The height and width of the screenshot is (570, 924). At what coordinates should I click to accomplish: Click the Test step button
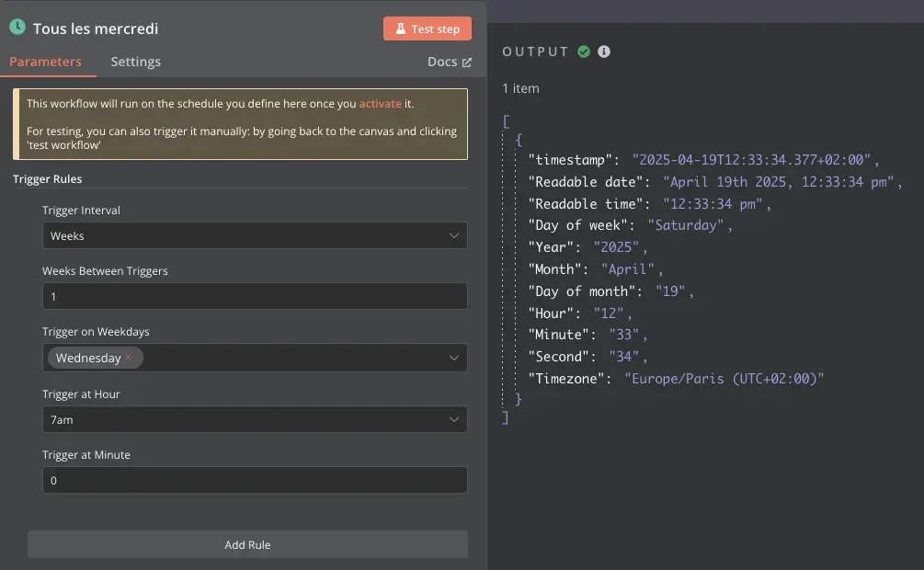point(428,28)
